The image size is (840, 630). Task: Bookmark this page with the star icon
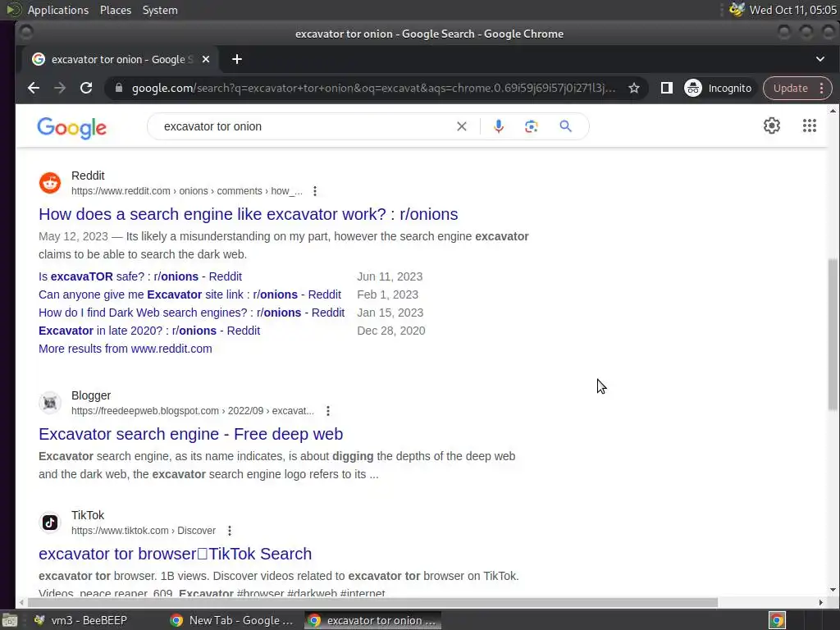(634, 88)
